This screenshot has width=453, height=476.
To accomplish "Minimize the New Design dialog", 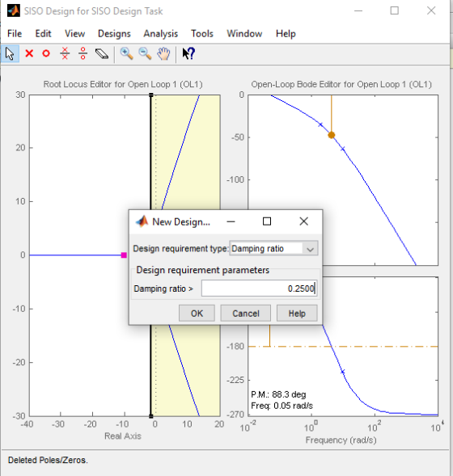I will (231, 221).
